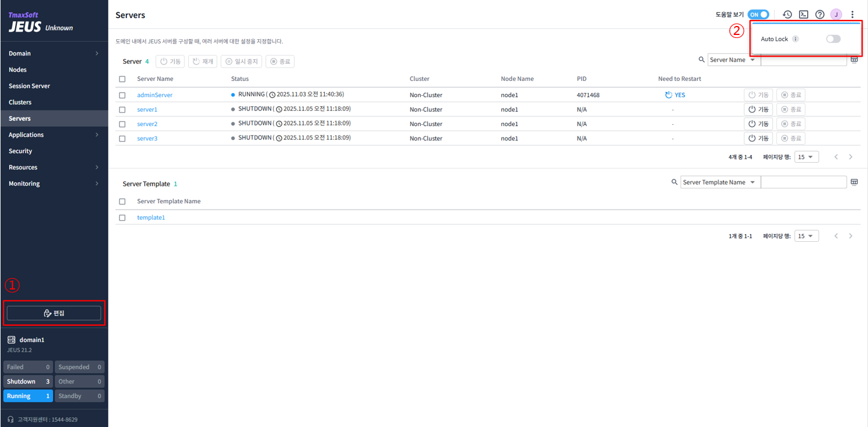Open the help icon in the header
This screenshot has width=868, height=427.
click(820, 14)
